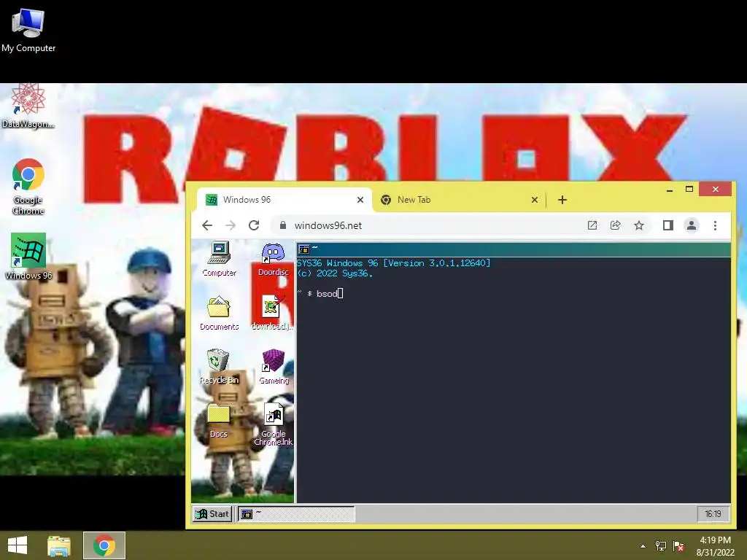Open the Windows Start button

pos(18,545)
